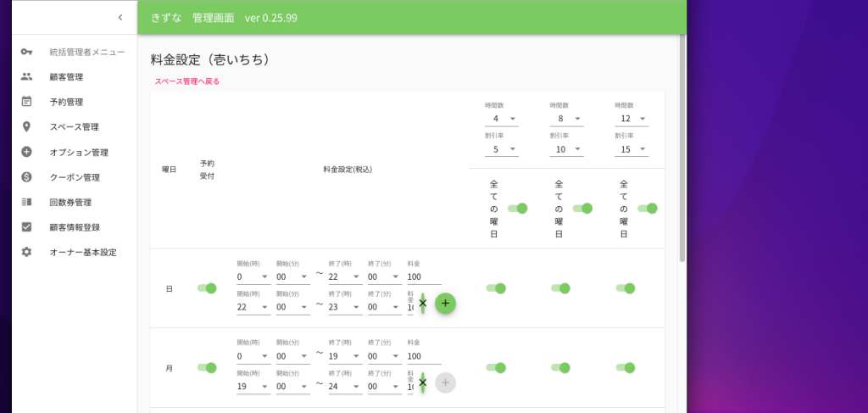Add a price row with Sunday's green plus button
The image size is (868, 413).
pos(445,304)
